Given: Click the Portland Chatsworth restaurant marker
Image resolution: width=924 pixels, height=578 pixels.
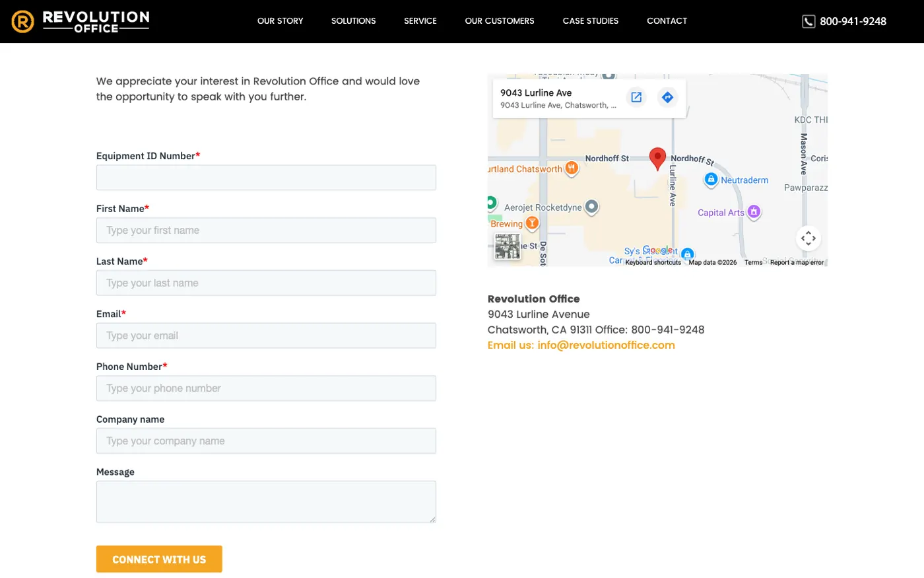Looking at the screenshot, I should tap(572, 168).
